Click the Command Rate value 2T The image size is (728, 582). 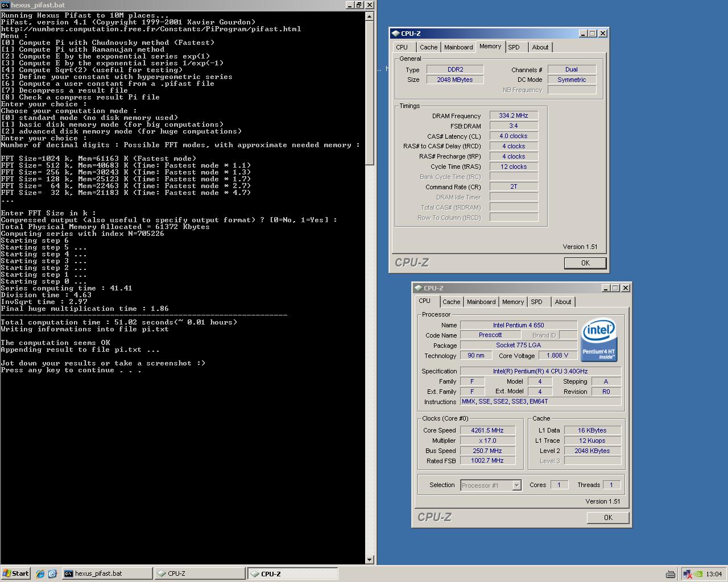(x=514, y=187)
